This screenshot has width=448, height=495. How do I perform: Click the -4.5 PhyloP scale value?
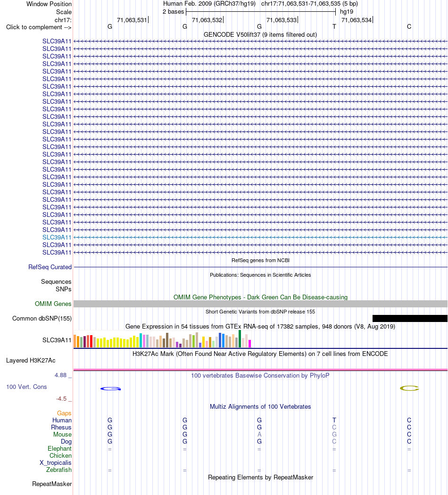[x=61, y=399]
